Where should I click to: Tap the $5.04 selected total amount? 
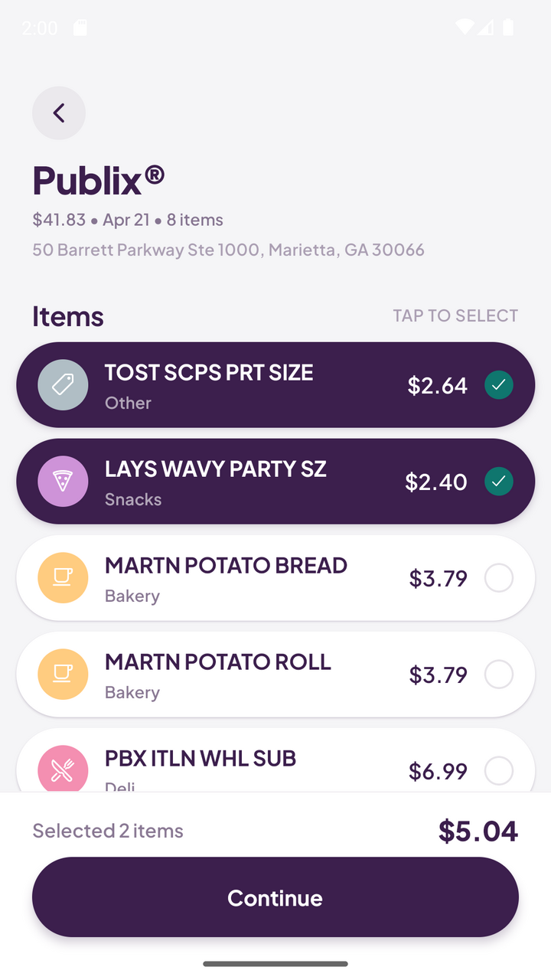coord(478,831)
